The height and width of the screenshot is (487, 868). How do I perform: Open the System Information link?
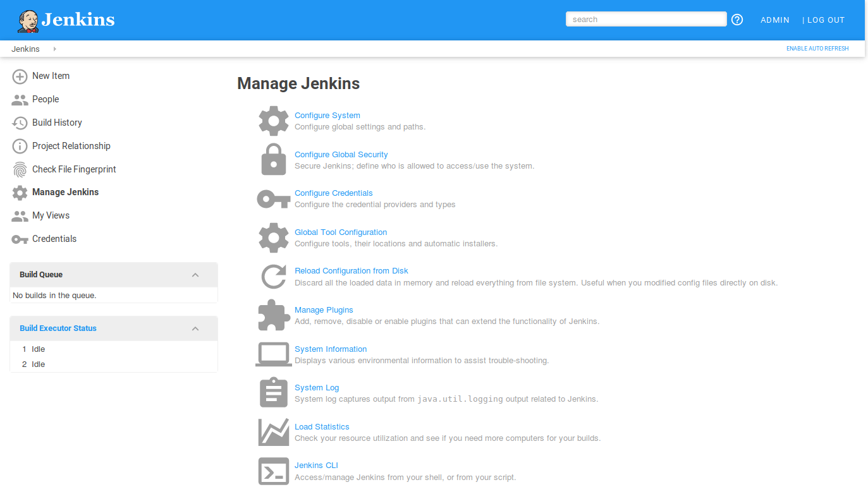click(330, 349)
